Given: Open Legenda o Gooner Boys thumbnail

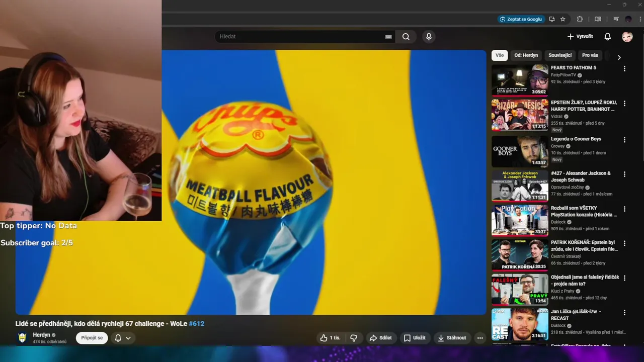Looking at the screenshot, I should pyautogui.click(x=520, y=151).
